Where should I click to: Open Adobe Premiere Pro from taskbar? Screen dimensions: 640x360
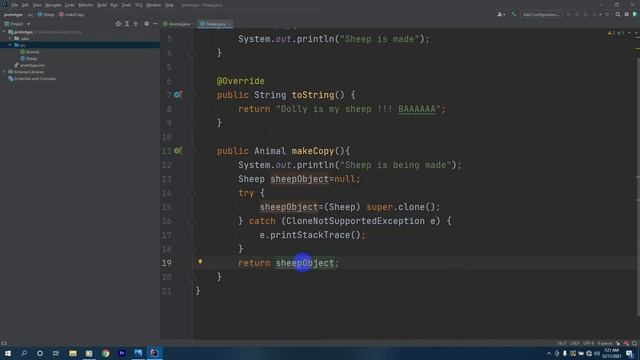tap(122, 353)
